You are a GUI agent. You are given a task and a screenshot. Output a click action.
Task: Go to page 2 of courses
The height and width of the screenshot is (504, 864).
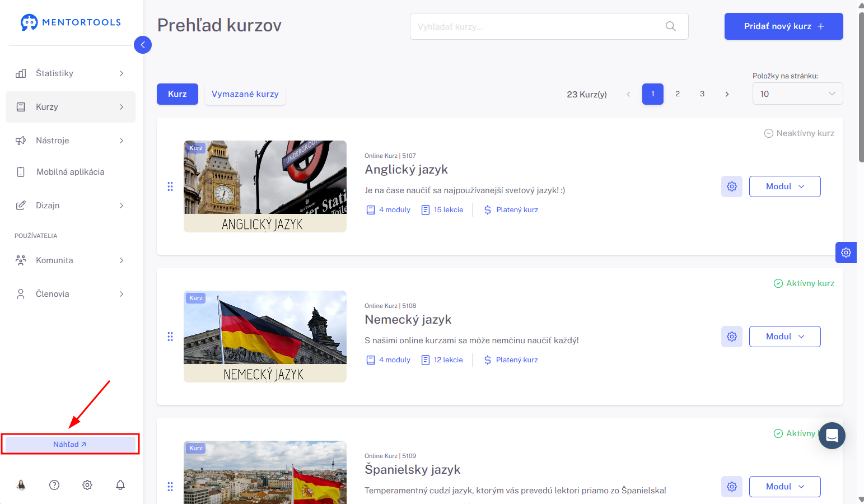coord(678,94)
